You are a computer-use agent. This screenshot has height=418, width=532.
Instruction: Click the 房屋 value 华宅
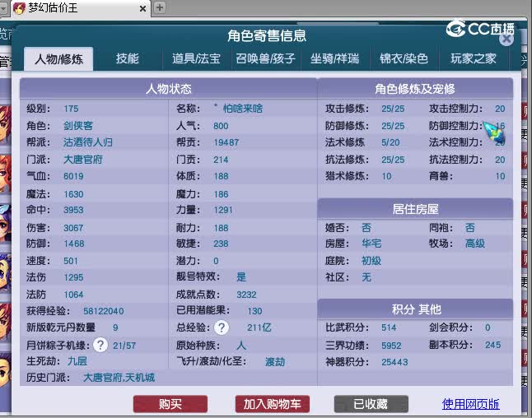[x=371, y=243]
